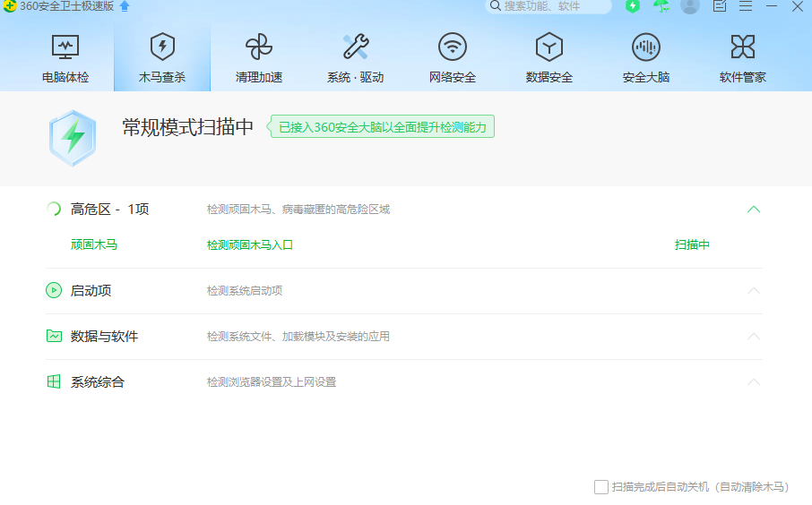This screenshot has width=812, height=505.
Task: Click the green umbrella icon in title bar
Action: (661, 6)
